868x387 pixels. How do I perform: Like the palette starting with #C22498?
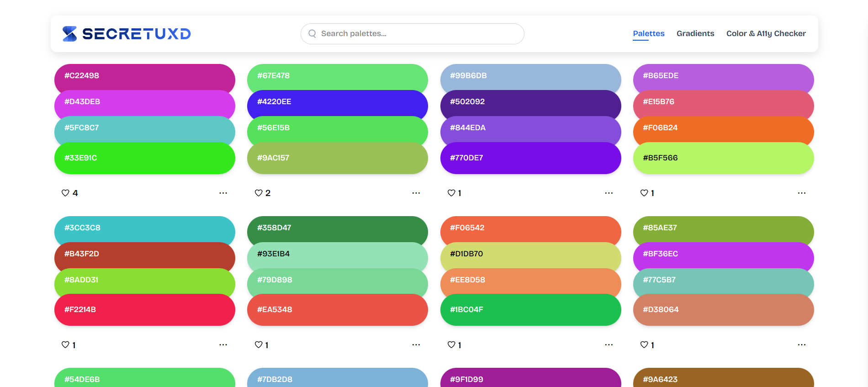tap(65, 193)
